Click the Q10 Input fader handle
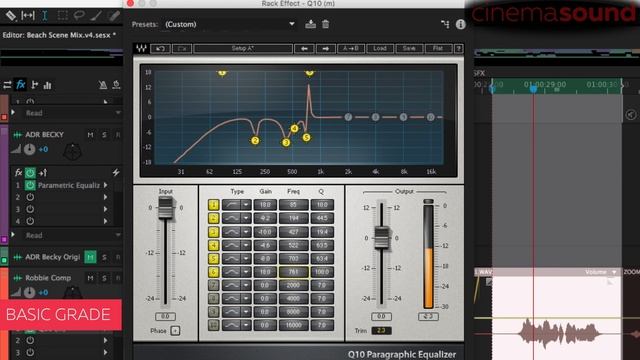This screenshot has width=640, height=360. click(x=165, y=208)
